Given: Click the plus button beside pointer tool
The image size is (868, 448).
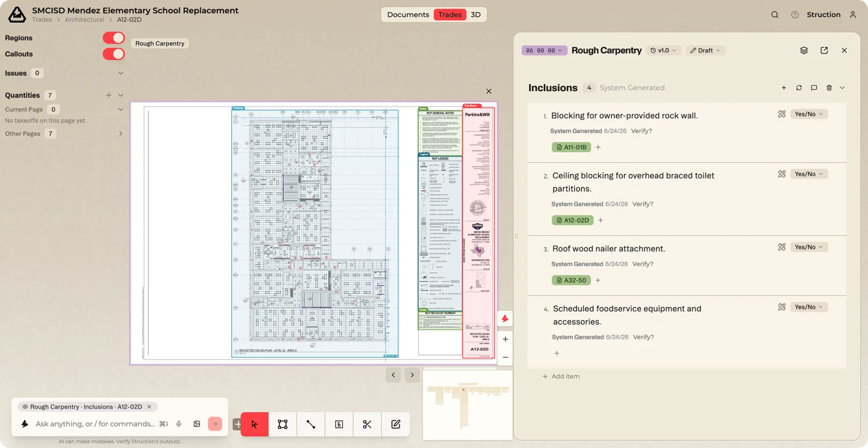Looking at the screenshot, I should (237, 424).
